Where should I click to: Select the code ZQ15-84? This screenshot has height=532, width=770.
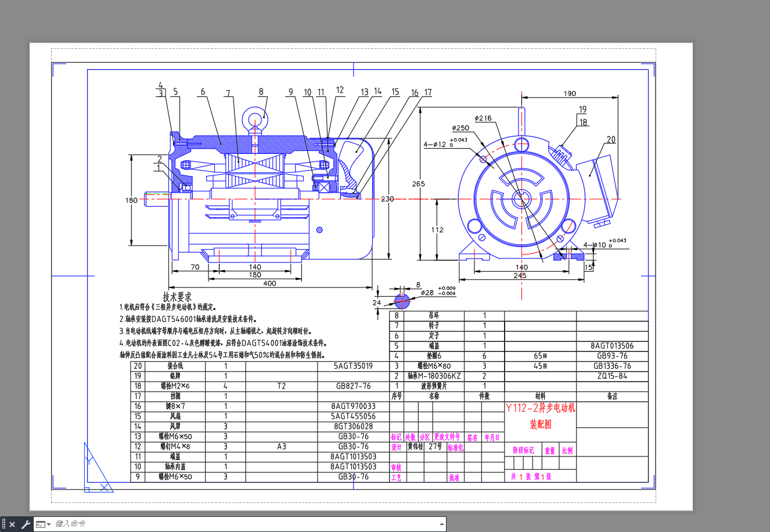tap(612, 376)
